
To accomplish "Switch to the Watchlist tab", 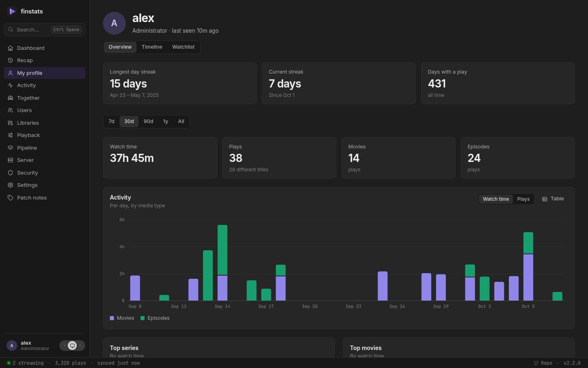I will click(x=183, y=47).
